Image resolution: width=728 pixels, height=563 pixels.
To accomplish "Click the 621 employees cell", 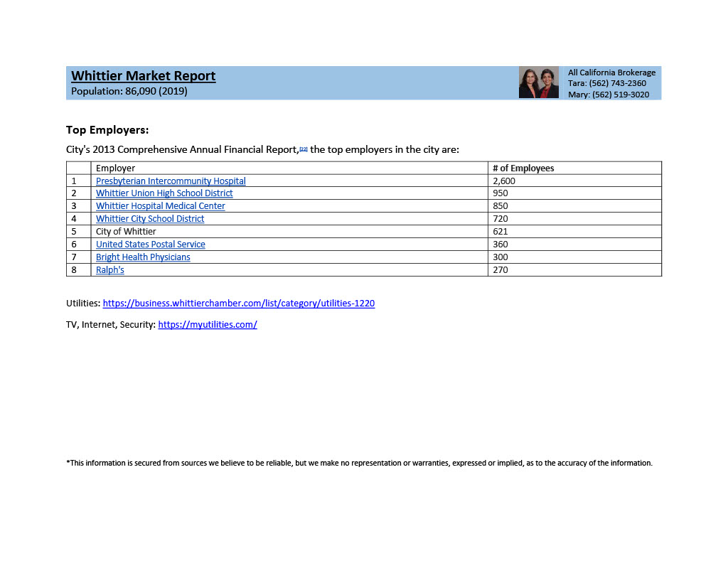I will [x=574, y=231].
